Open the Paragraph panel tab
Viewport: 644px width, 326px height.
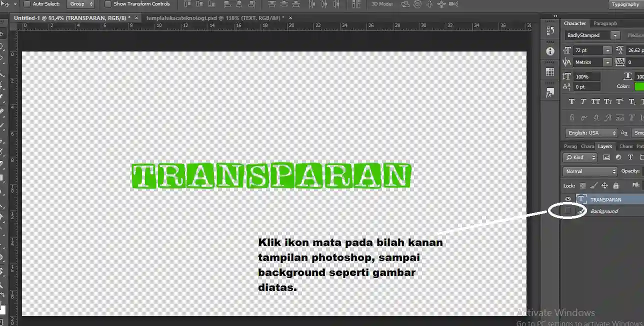(x=605, y=23)
